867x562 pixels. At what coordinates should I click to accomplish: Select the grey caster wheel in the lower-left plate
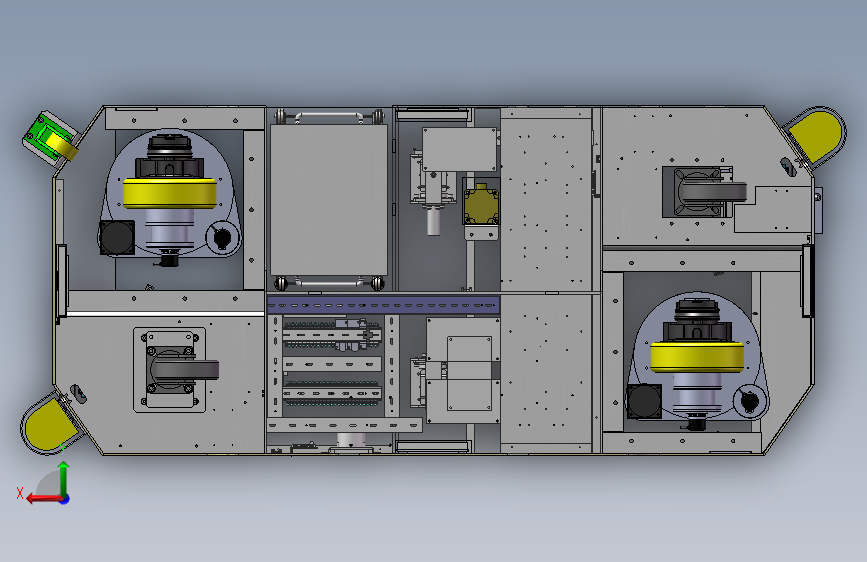[185, 370]
